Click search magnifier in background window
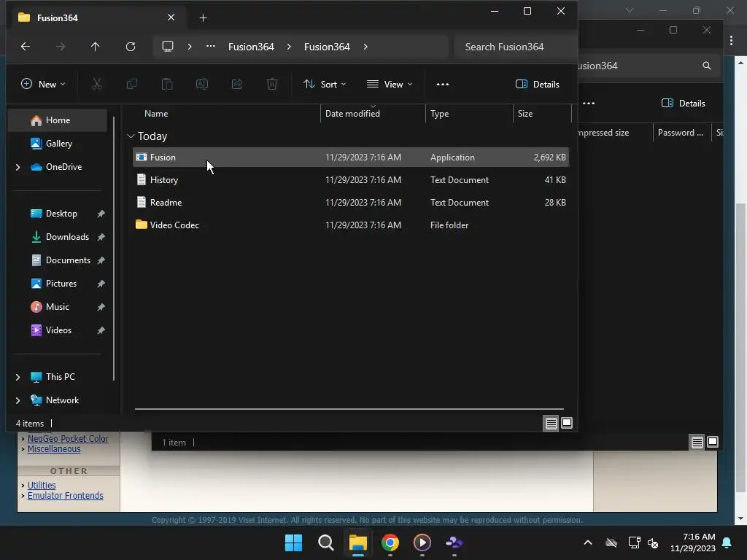The height and width of the screenshot is (560, 747). point(706,66)
